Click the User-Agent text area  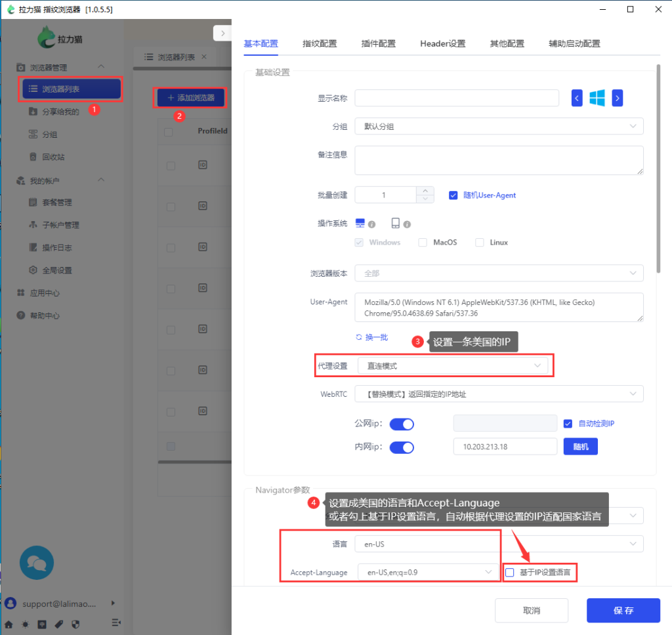pos(499,307)
